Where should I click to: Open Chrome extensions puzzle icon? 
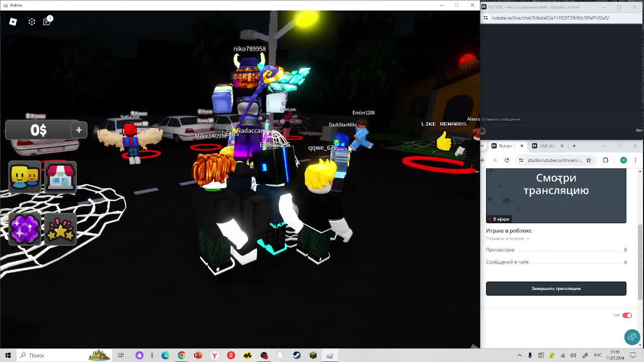(x=606, y=160)
